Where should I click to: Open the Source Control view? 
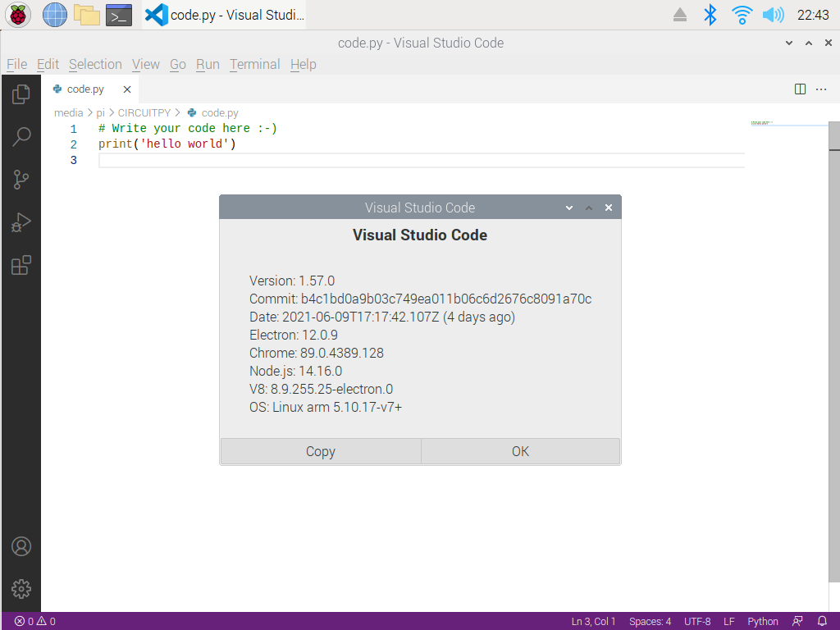[x=21, y=180]
